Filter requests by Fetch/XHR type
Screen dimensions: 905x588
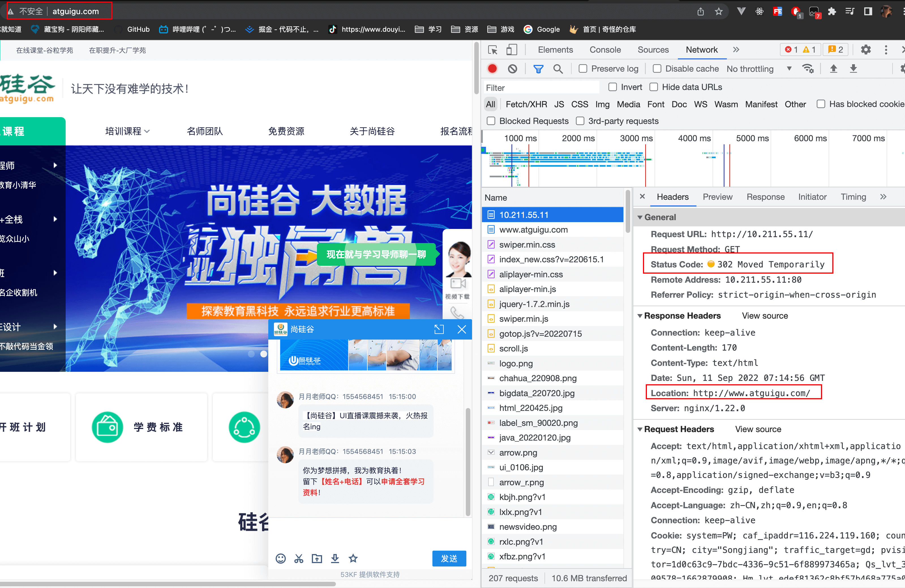(x=526, y=104)
